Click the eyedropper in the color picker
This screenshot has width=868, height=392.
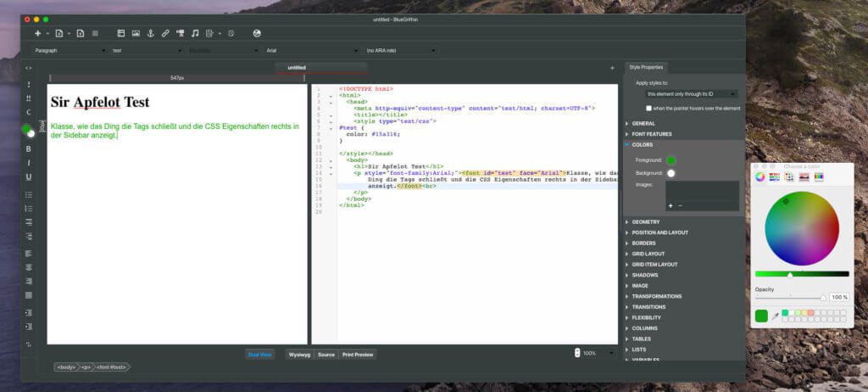[775, 316]
